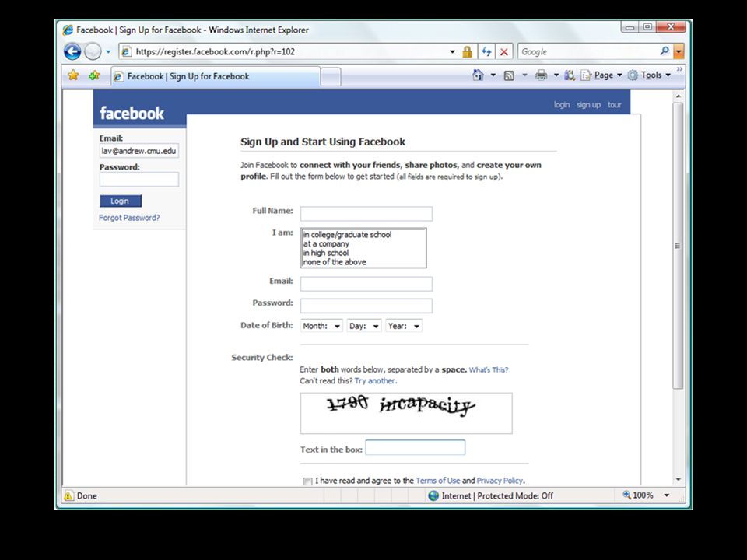Select 'none of the above' option
Viewport: 747px width, 560px height.
(335, 262)
